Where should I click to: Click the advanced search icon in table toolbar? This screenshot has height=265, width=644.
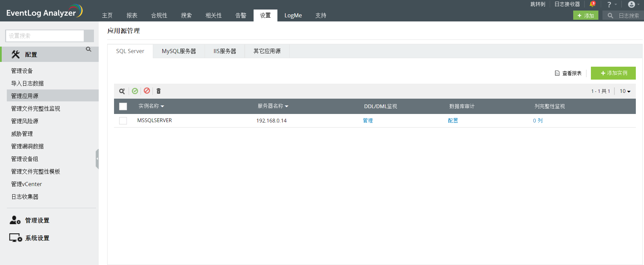(122, 91)
